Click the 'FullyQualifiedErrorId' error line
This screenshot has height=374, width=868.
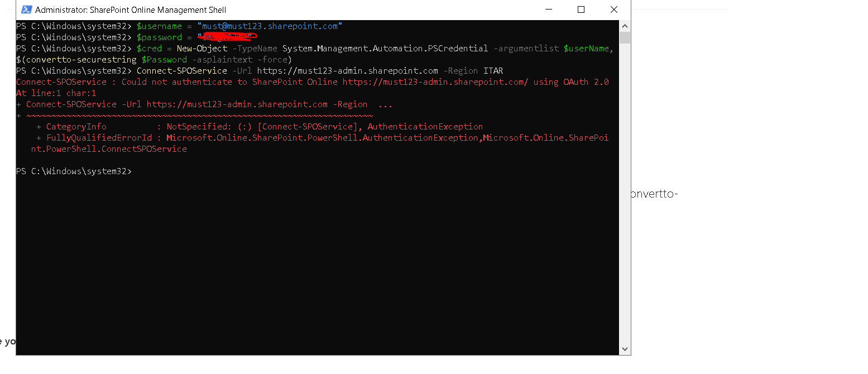tap(323, 138)
